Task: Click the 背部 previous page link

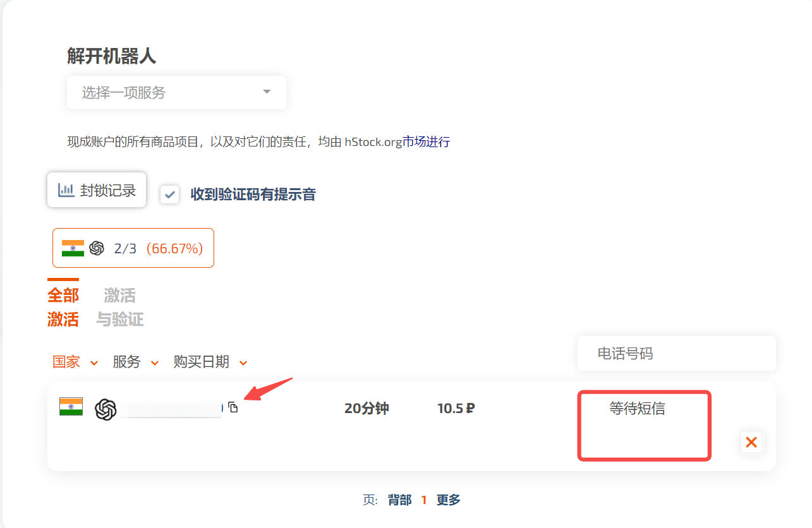Action: tap(399, 500)
